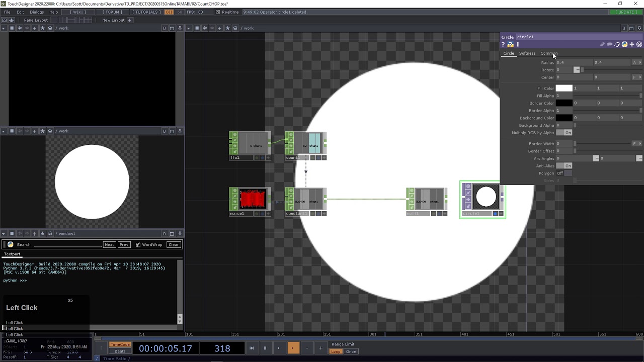The image size is (644, 362).
Task: Click the Python logo icon in parameter header
Action: pos(624,45)
